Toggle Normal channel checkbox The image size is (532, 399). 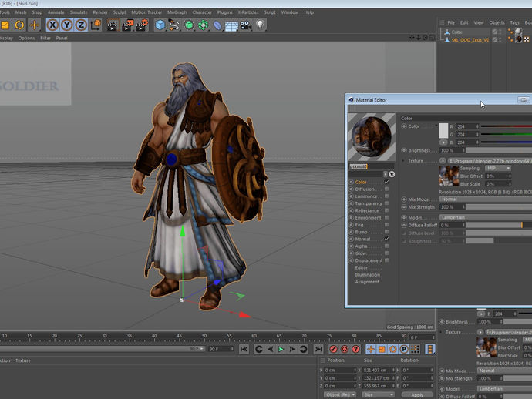pyautogui.click(x=386, y=239)
